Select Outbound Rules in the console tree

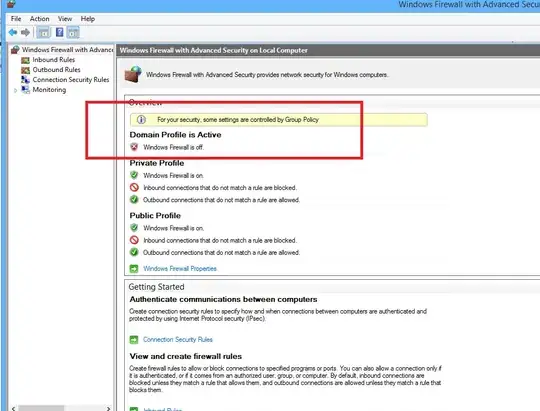click(56, 70)
